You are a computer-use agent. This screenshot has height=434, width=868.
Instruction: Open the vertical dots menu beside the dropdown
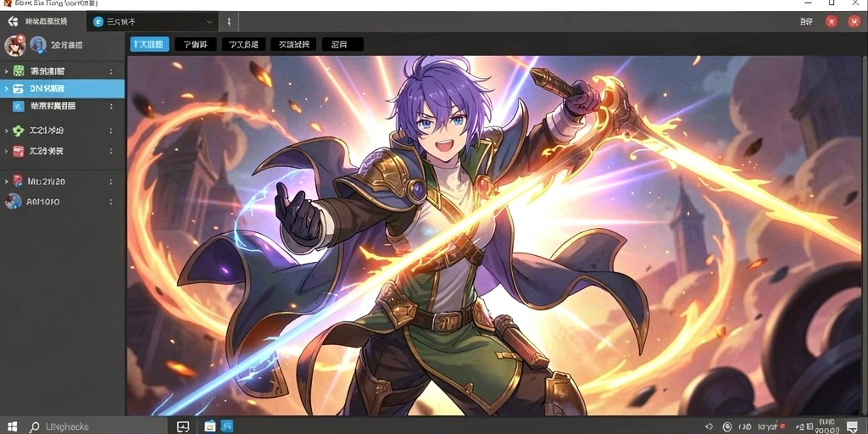[229, 22]
